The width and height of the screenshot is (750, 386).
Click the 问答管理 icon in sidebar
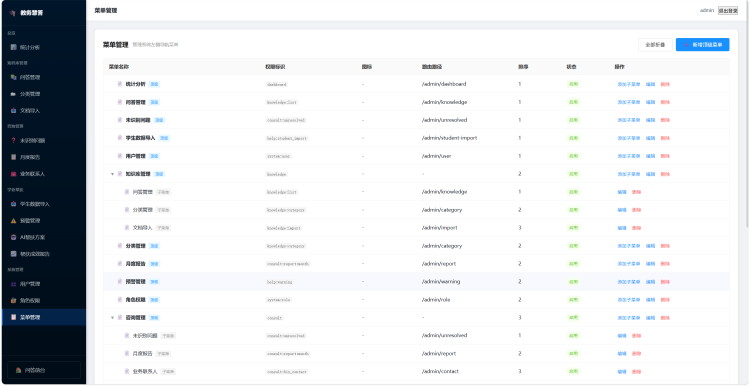(x=13, y=77)
